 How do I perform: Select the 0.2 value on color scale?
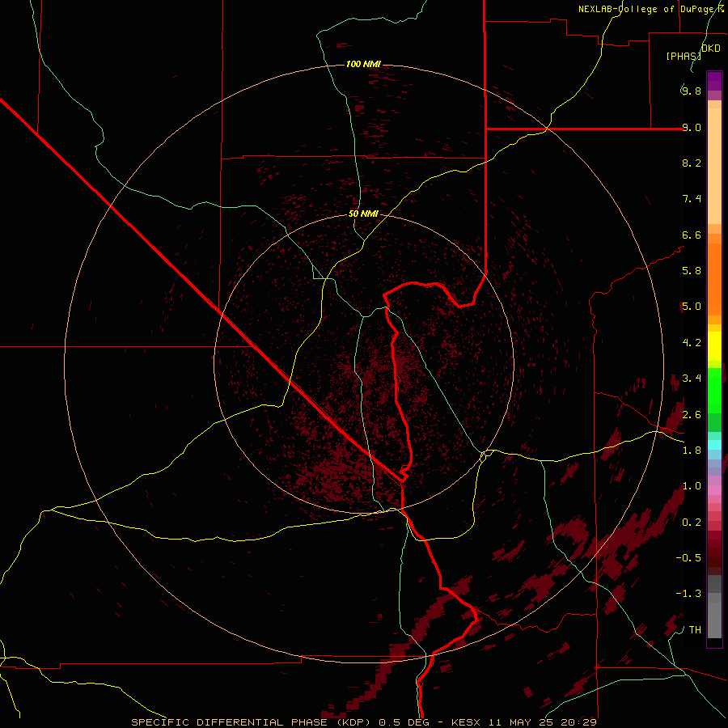pos(692,523)
